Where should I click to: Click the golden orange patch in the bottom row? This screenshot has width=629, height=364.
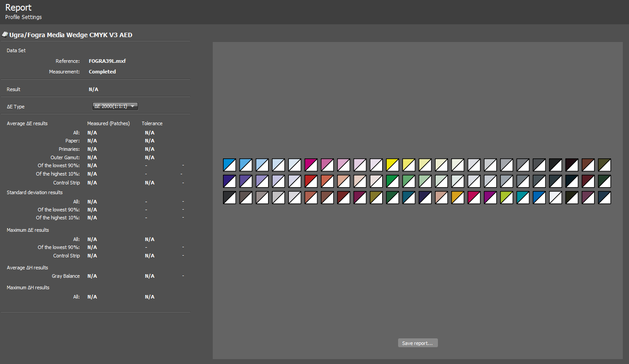pyautogui.click(x=458, y=198)
